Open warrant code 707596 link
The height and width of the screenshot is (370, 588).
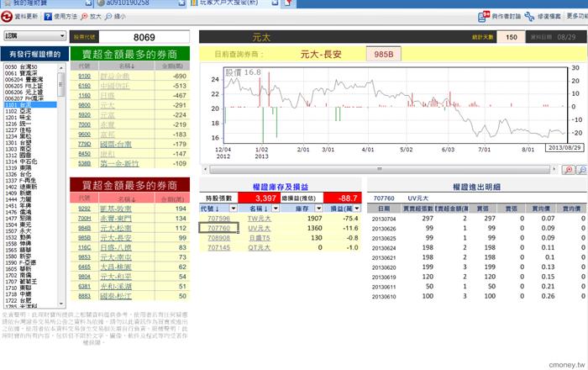[218, 219]
